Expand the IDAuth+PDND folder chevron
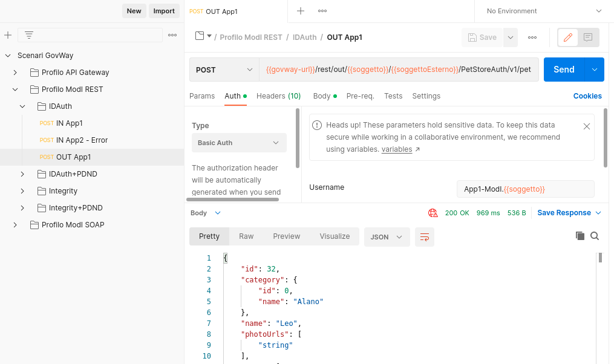This screenshot has height=364, width=614. (x=22, y=174)
